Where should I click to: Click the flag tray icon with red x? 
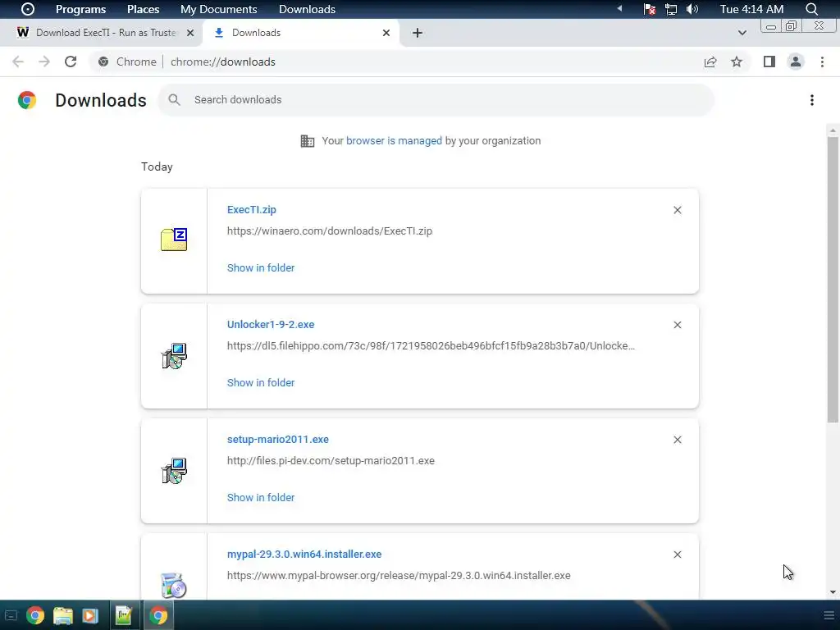(x=650, y=9)
